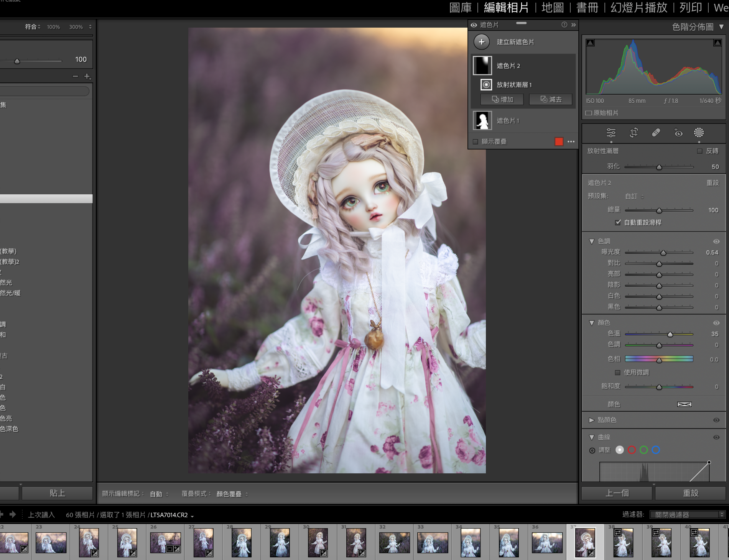Click the Add button for Mask 2
729x560 pixels.
[502, 99]
